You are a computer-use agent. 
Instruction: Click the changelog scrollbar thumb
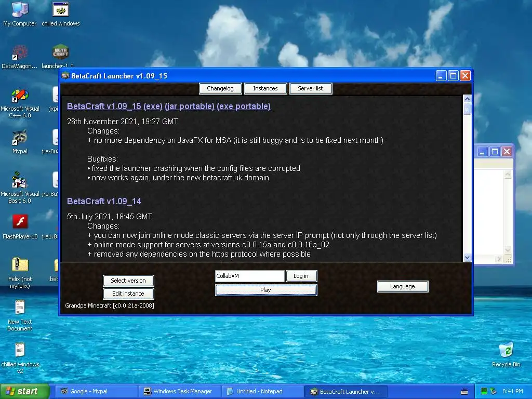click(x=467, y=109)
